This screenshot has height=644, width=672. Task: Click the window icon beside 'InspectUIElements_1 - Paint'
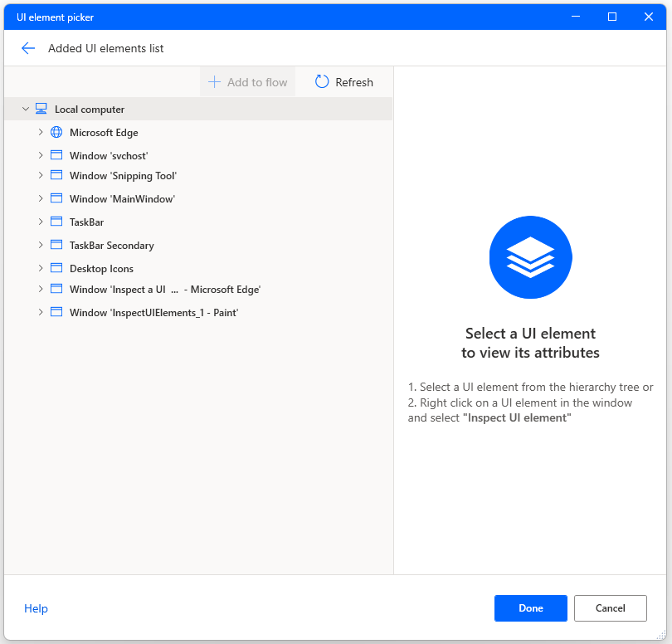click(56, 312)
